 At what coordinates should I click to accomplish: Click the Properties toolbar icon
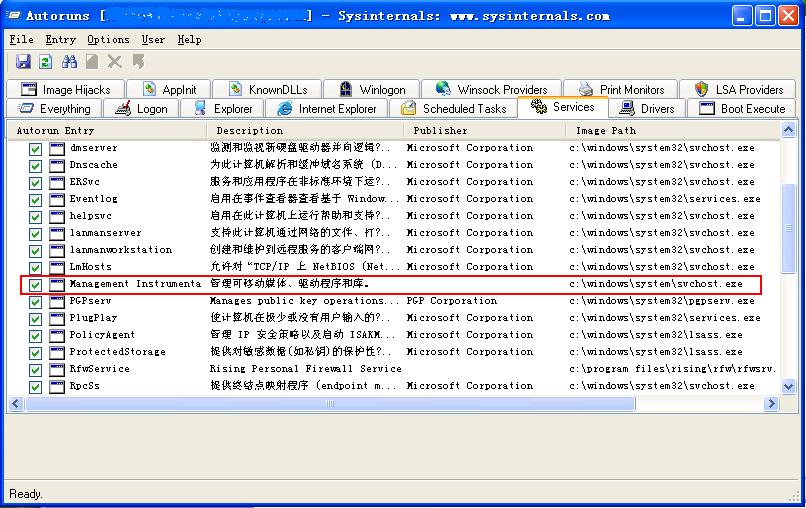92,62
